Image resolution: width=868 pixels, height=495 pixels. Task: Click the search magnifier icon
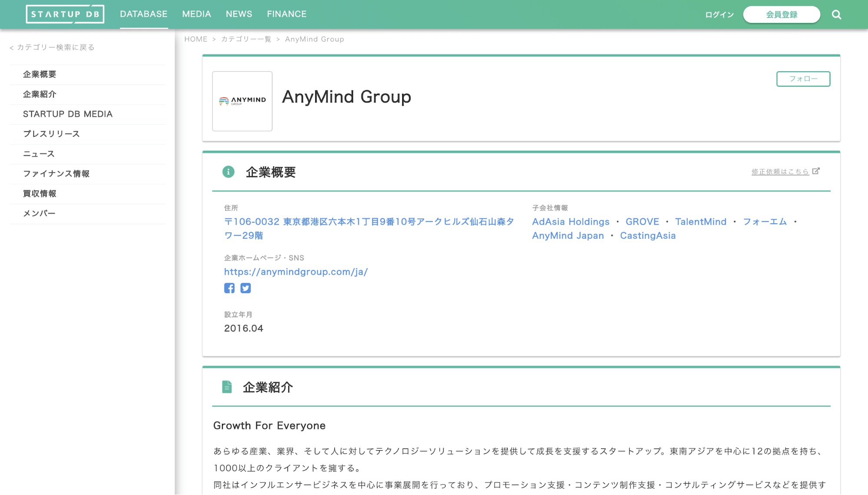point(836,15)
